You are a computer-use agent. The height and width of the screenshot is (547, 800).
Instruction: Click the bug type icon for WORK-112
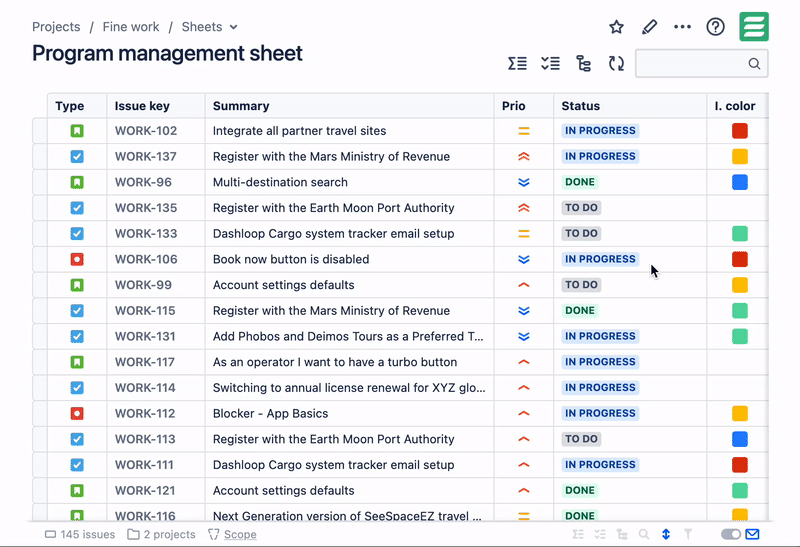click(x=77, y=413)
